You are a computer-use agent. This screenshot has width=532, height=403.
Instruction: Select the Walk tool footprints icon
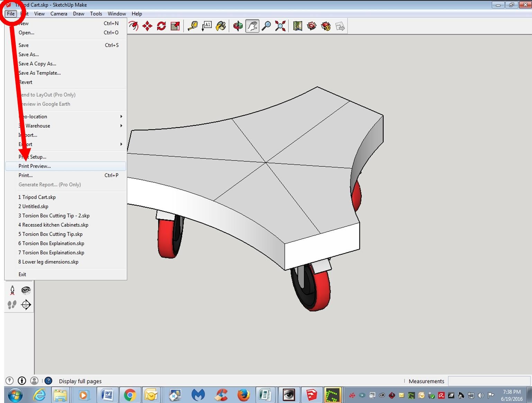coord(12,304)
